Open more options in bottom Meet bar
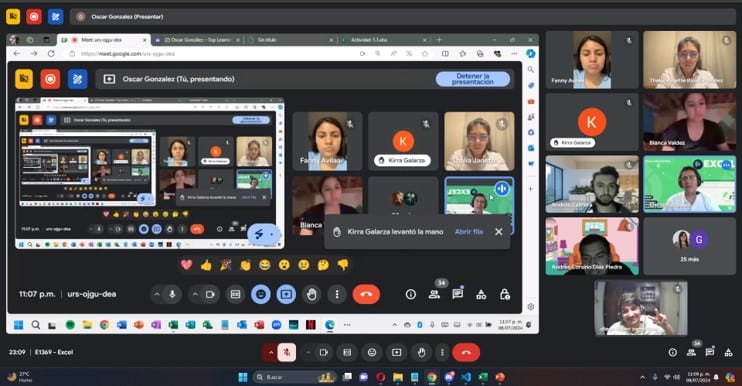 click(x=442, y=352)
